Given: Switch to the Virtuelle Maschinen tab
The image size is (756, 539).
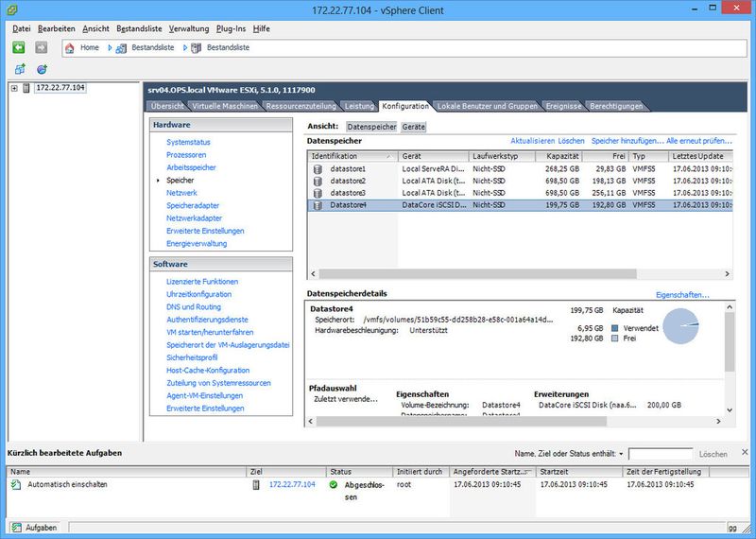Looking at the screenshot, I should click(x=225, y=106).
